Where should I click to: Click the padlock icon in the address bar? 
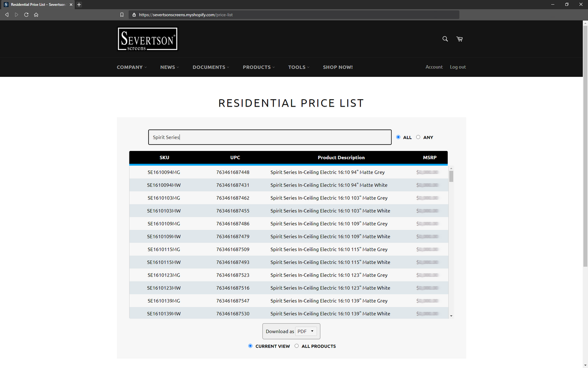pos(134,15)
